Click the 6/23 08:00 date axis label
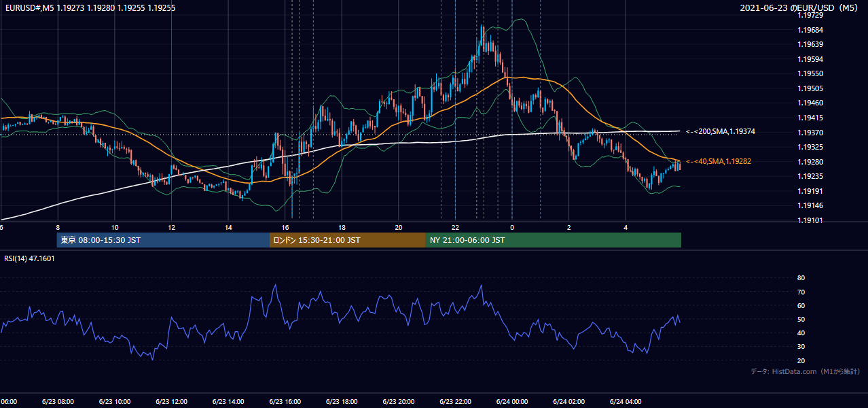The image size is (868, 408). coord(58,401)
